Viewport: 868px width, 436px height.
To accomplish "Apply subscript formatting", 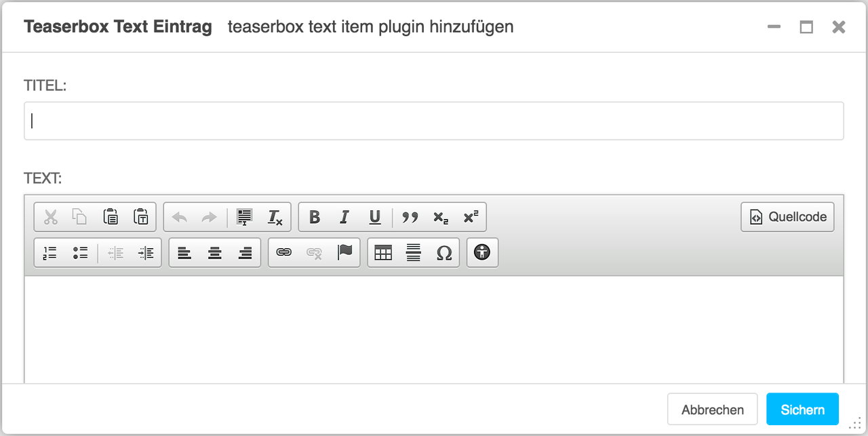I will click(441, 217).
